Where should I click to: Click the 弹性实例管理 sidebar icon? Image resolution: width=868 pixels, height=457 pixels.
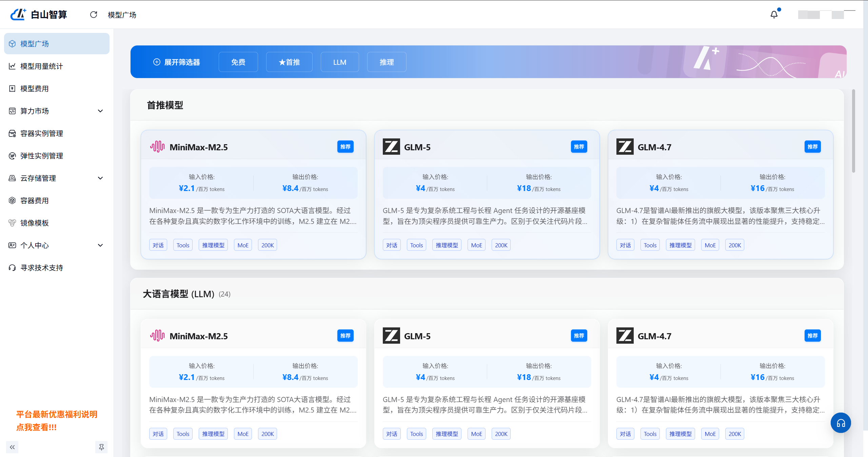(12, 156)
